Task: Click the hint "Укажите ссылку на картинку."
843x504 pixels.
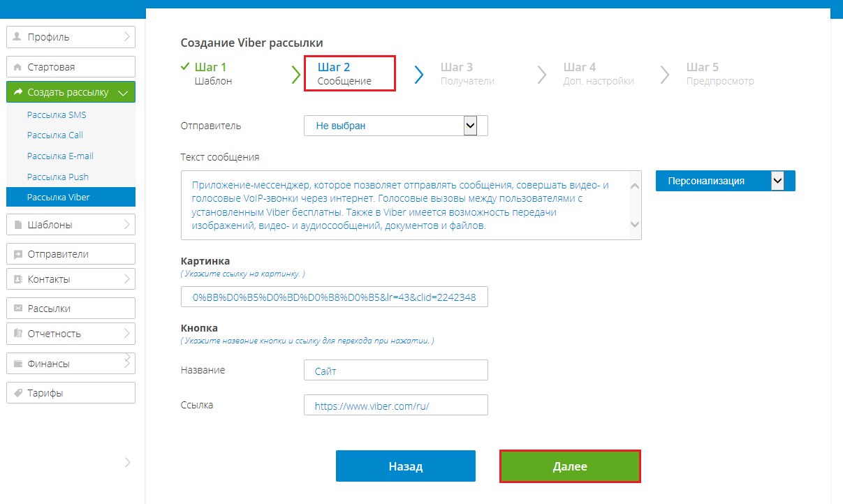Action: point(243,274)
